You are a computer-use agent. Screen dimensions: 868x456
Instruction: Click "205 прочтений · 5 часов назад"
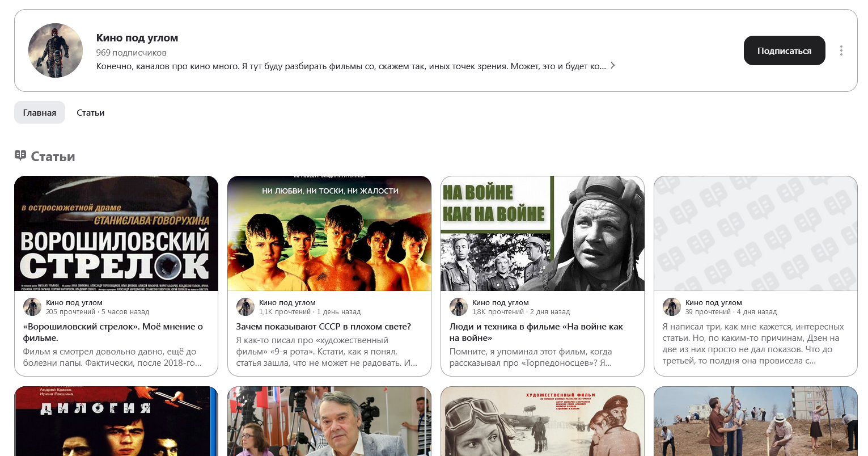pos(98,312)
